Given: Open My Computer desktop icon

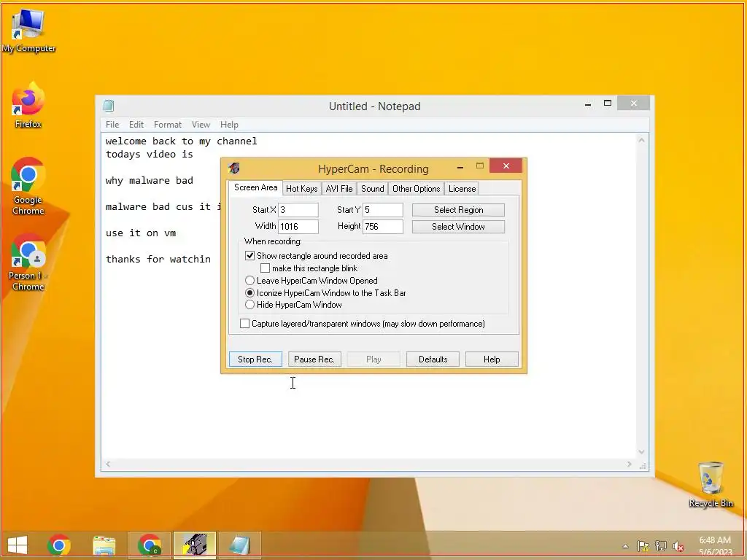Looking at the screenshot, I should point(28,30).
